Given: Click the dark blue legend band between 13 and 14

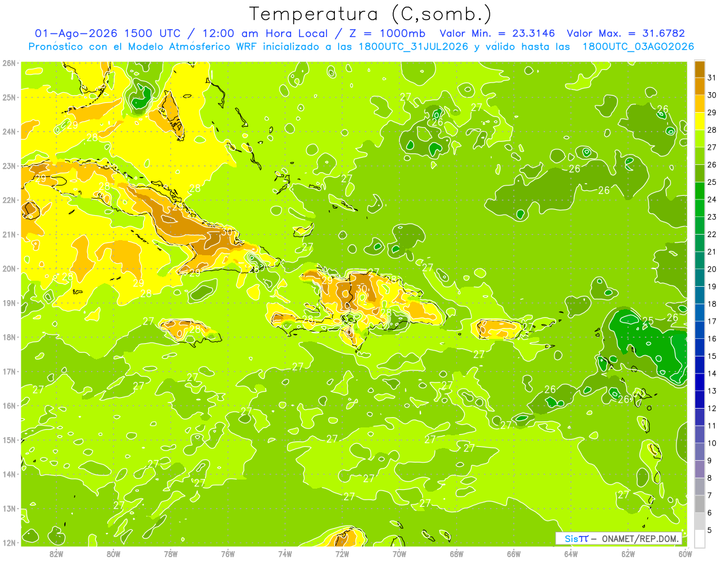Looking at the screenshot, I should [699, 382].
